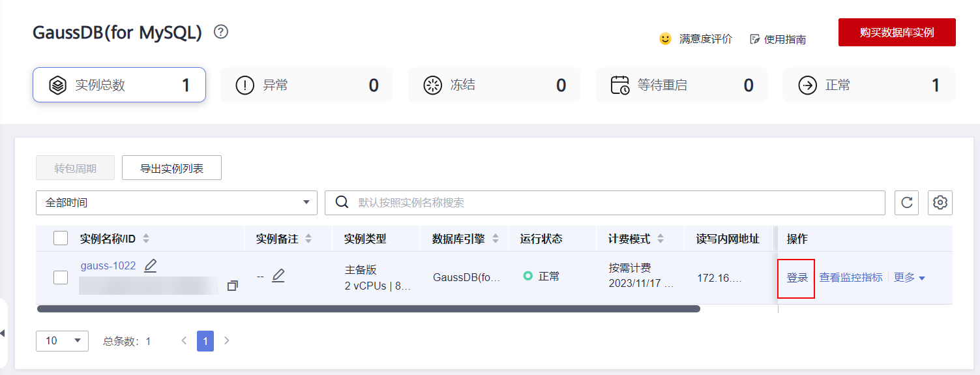
Task: Select the 等待重启 status card
Action: click(681, 85)
